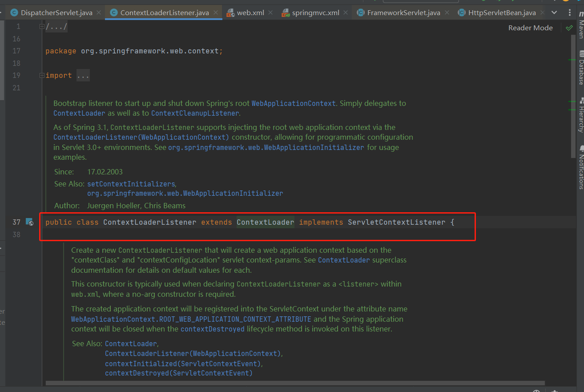This screenshot has width=584, height=392.
Task: Close the web.xml tab
Action: pos(270,13)
